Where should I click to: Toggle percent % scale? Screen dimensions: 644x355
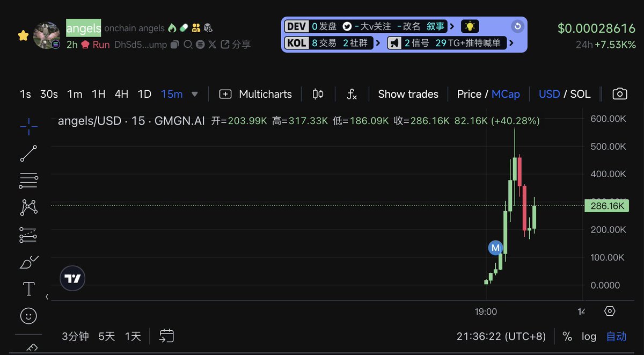point(567,336)
